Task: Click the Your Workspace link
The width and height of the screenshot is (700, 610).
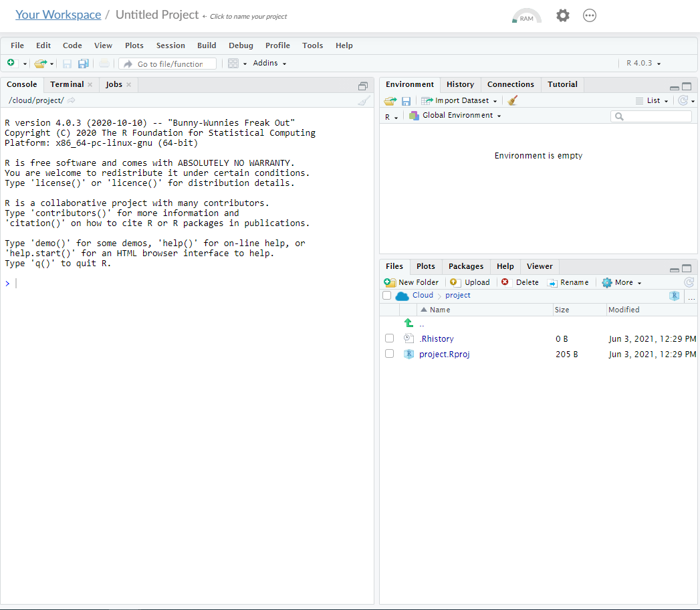Action: 58,15
